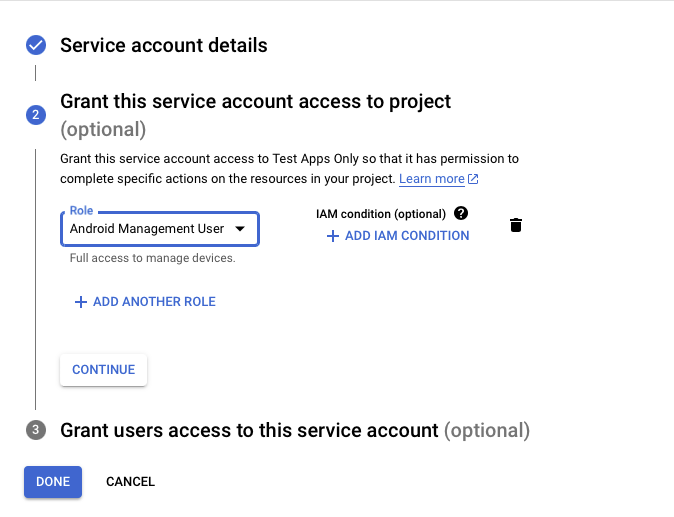
Task: Expand Service account details step heading
Action: [x=164, y=45]
